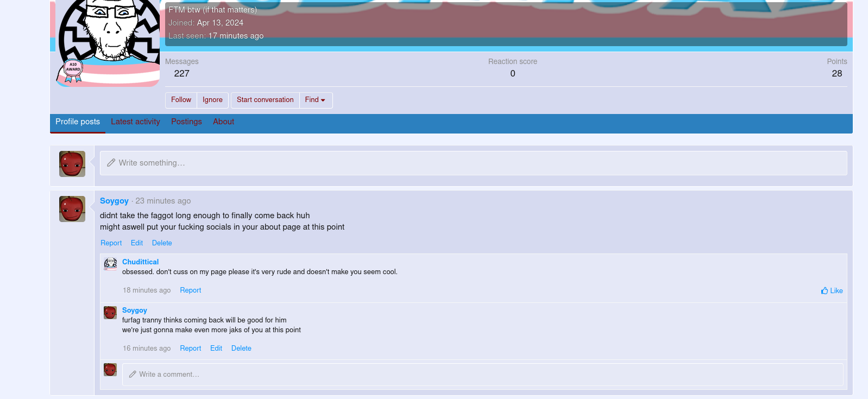Expand the Find dropdown menu
Viewport: 868px width, 399px height.
coord(316,100)
